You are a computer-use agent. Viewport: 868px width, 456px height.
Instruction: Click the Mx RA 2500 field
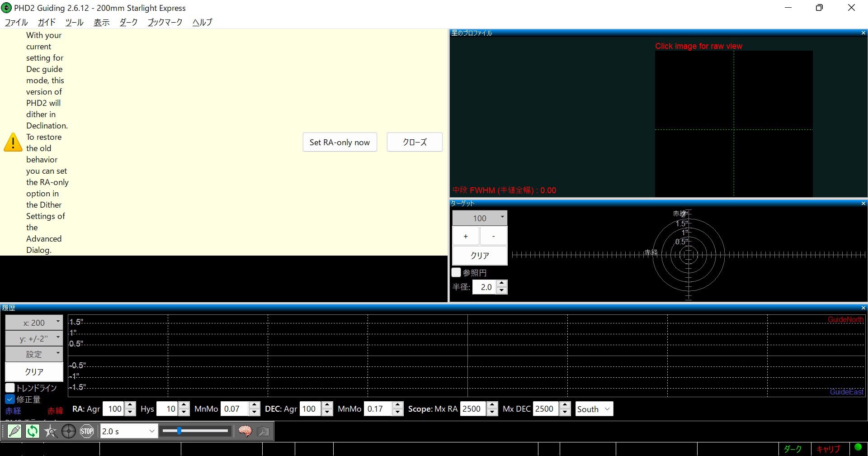point(474,409)
